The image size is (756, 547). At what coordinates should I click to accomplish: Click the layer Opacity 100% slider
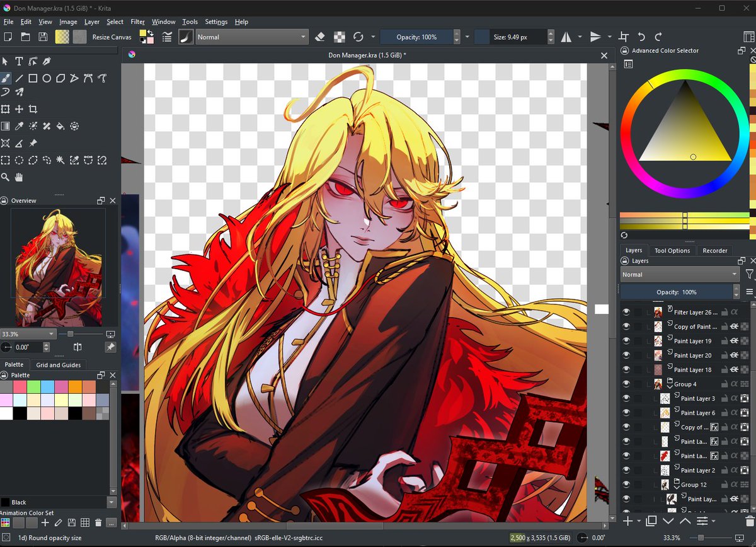click(677, 292)
